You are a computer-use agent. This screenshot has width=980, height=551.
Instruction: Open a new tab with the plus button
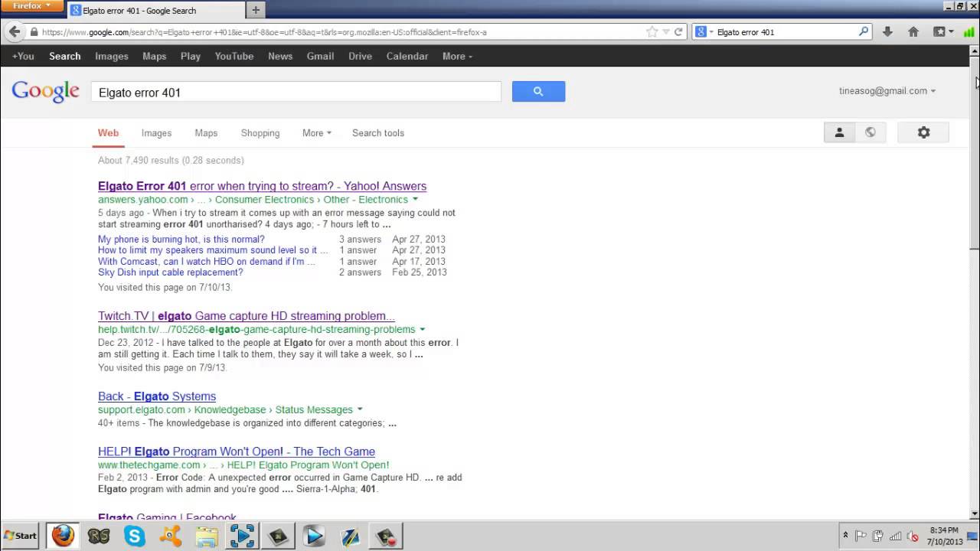point(256,10)
